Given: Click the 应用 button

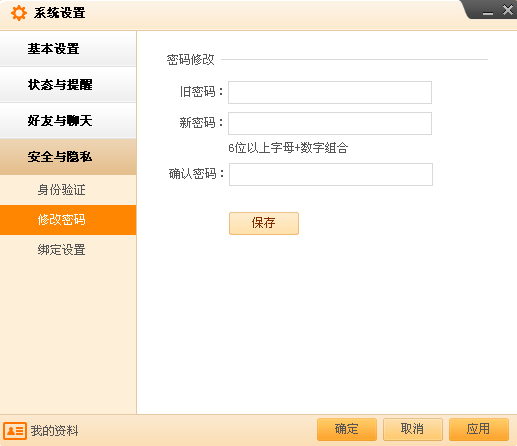Looking at the screenshot, I should coord(479,429).
